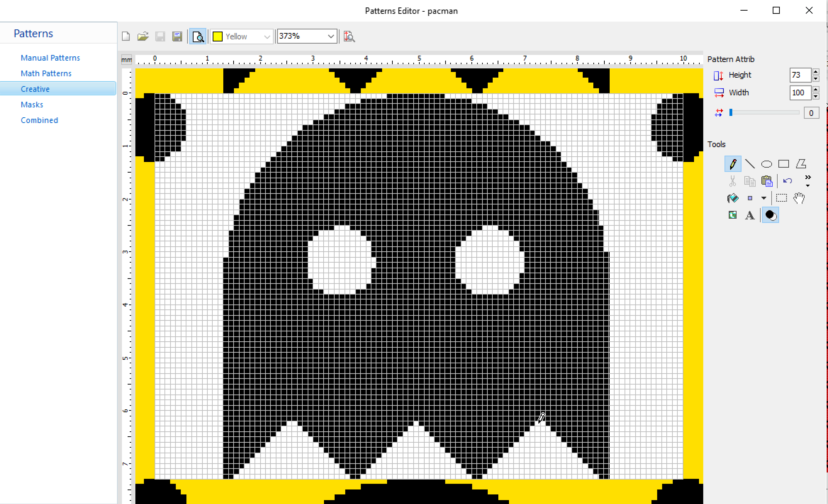The height and width of the screenshot is (504, 828).
Task: Click the mm ruler units button
Action: point(127,60)
